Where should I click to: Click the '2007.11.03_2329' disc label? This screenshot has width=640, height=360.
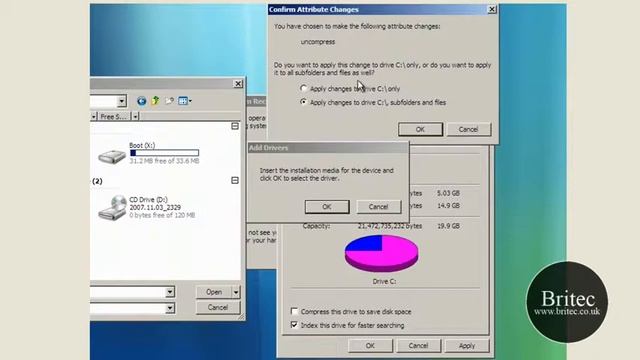pyautogui.click(x=155, y=207)
